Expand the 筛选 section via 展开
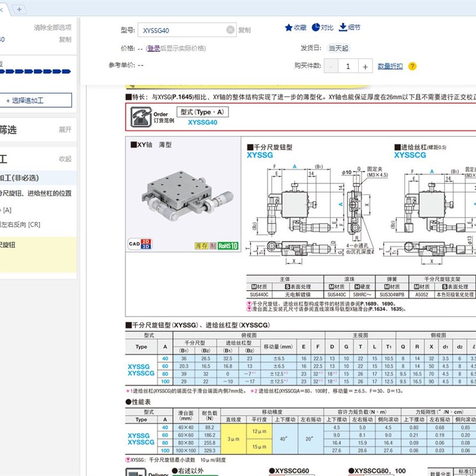Screen dimensions: 476x476 point(65,130)
